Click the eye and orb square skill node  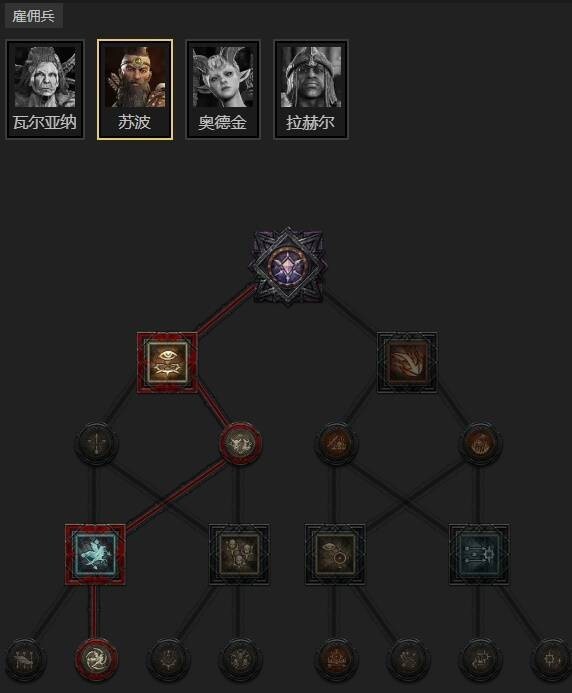coord(335,555)
